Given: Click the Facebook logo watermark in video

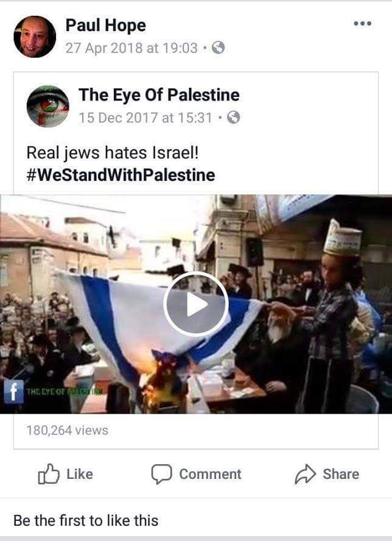Looking at the screenshot, I should coord(14,392).
